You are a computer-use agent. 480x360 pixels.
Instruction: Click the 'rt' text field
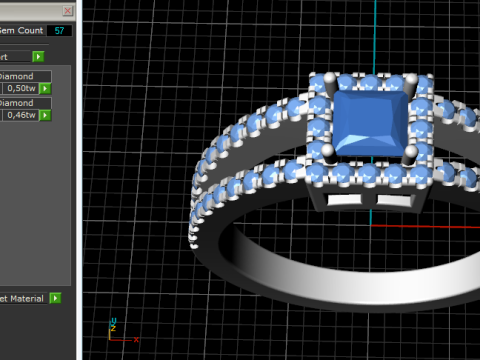tap(15, 57)
